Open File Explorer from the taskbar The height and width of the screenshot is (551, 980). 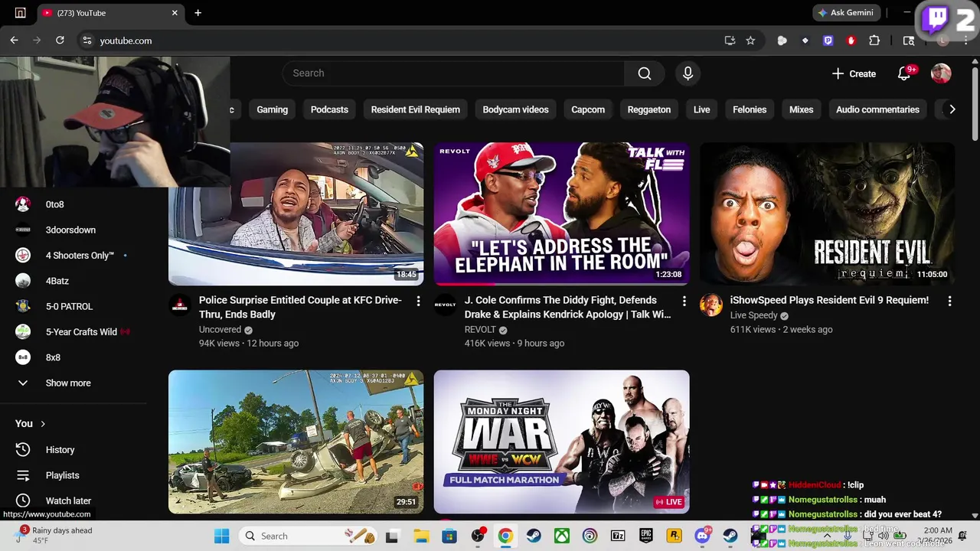(421, 536)
